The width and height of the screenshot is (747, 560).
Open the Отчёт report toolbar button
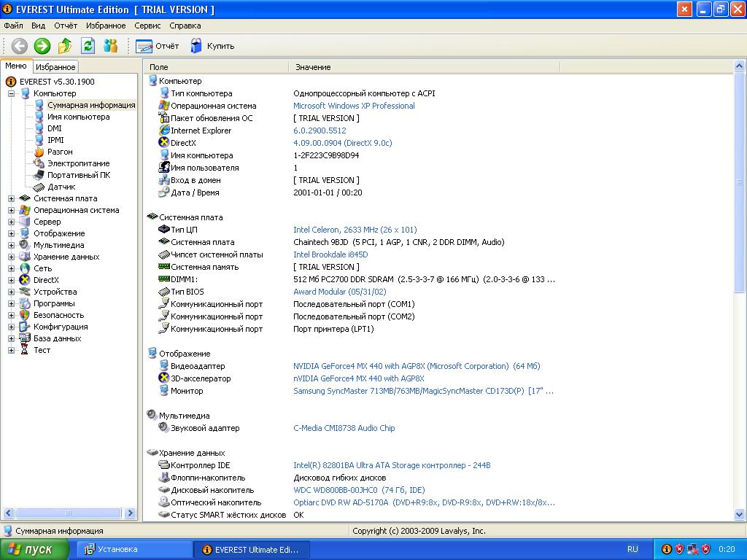point(158,46)
